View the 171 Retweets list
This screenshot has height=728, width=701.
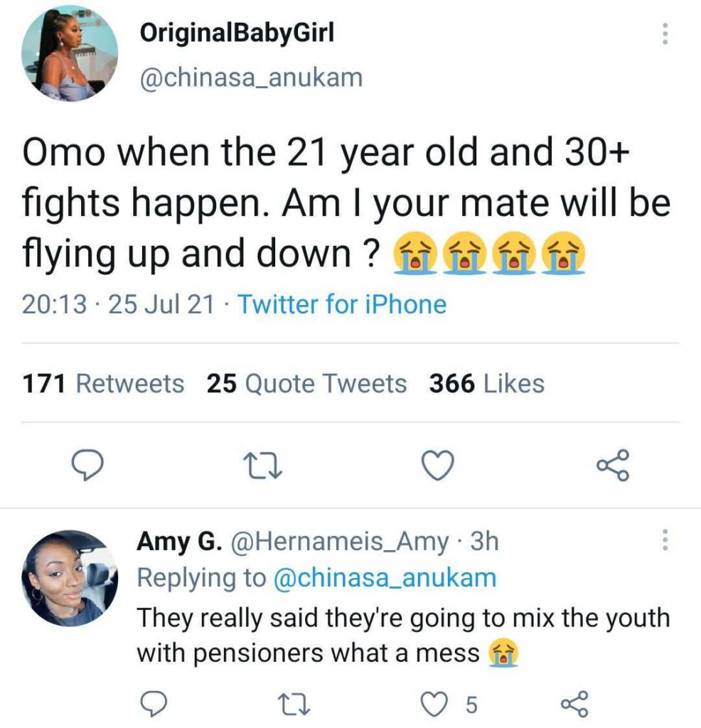pyautogui.click(x=103, y=384)
